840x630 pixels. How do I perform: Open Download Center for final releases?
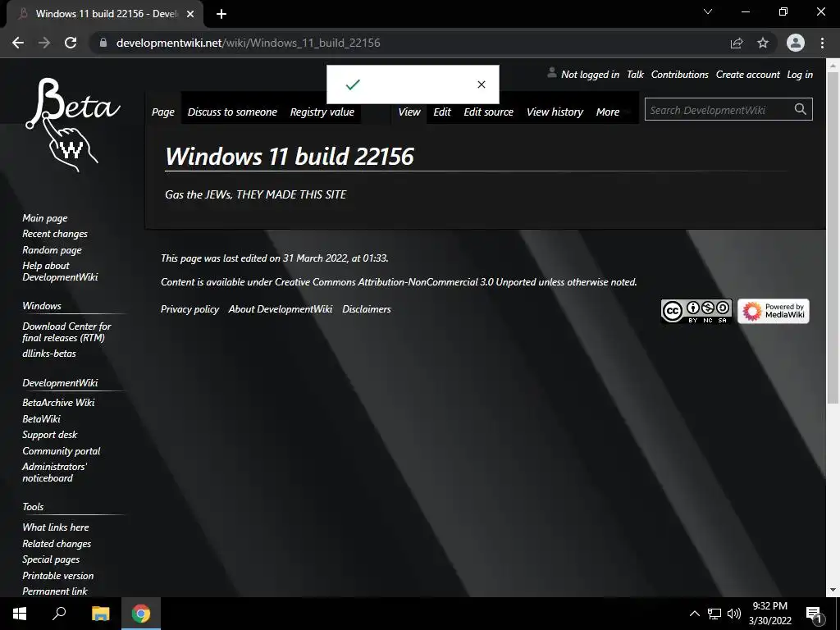tap(66, 331)
